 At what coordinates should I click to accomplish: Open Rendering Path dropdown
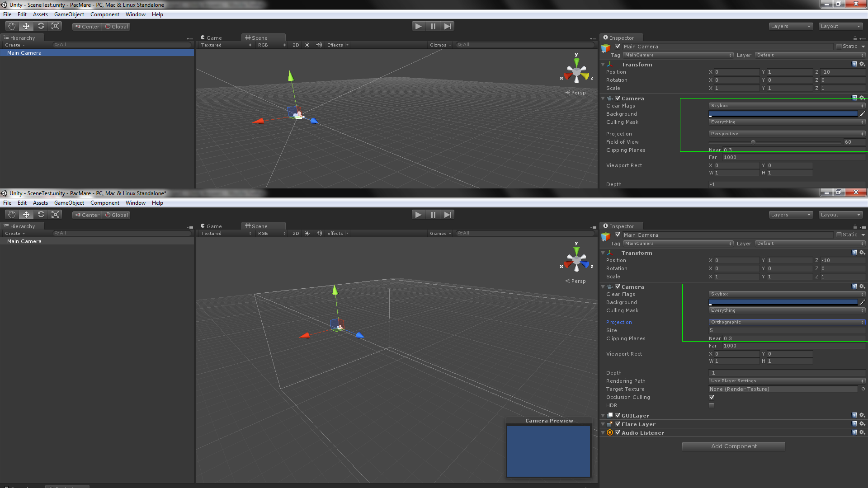787,381
